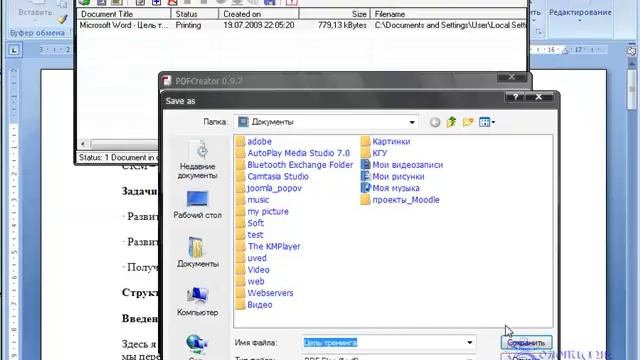Expand the Папка folder dropdown

point(412,122)
